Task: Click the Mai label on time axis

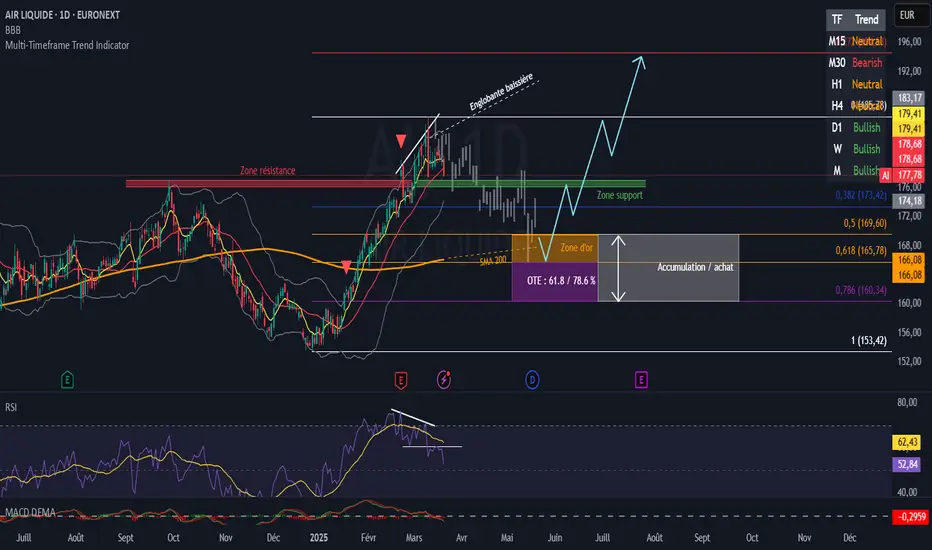Action: click(x=506, y=538)
